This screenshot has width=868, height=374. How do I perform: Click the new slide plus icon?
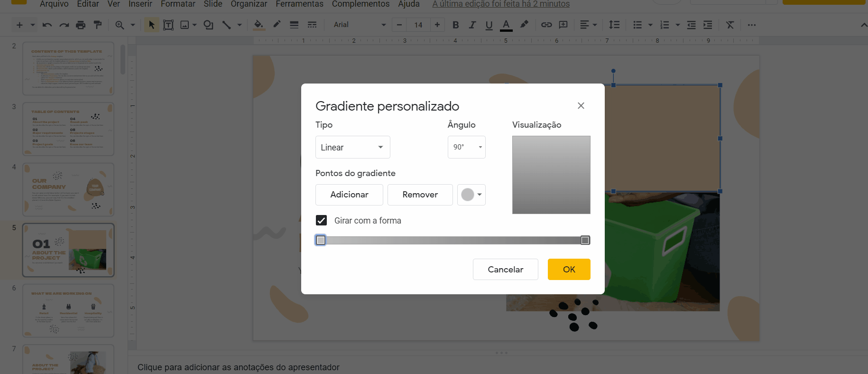[x=19, y=25]
